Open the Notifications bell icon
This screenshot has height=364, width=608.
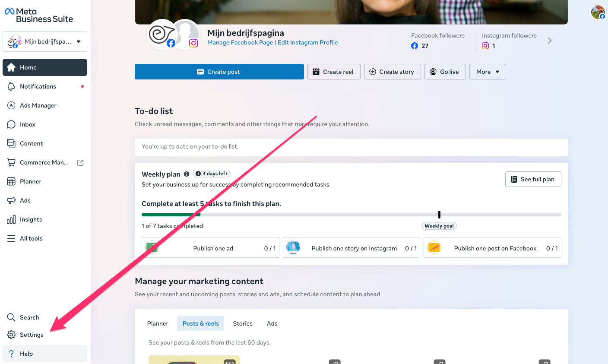(x=11, y=86)
